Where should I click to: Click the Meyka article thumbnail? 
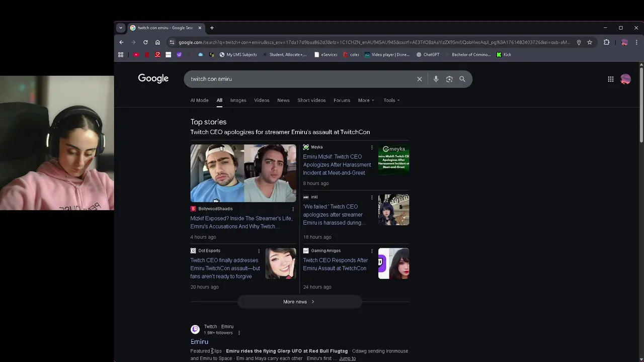click(393, 159)
